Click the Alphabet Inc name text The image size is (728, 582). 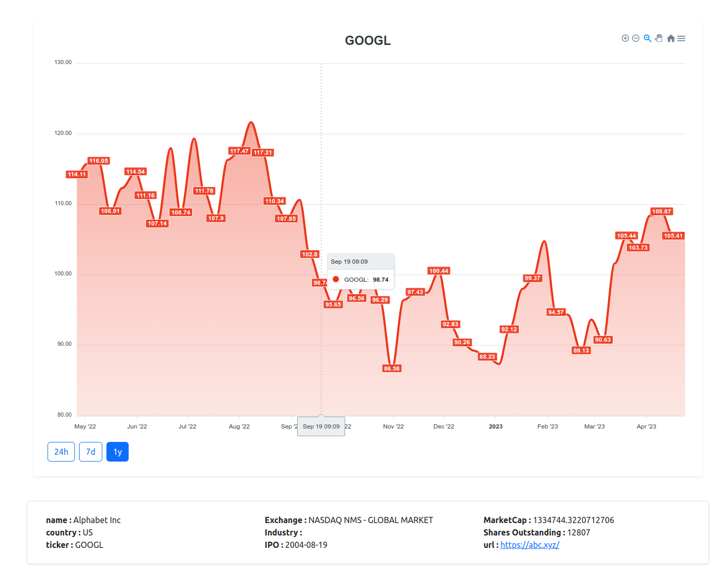pyautogui.click(x=97, y=520)
